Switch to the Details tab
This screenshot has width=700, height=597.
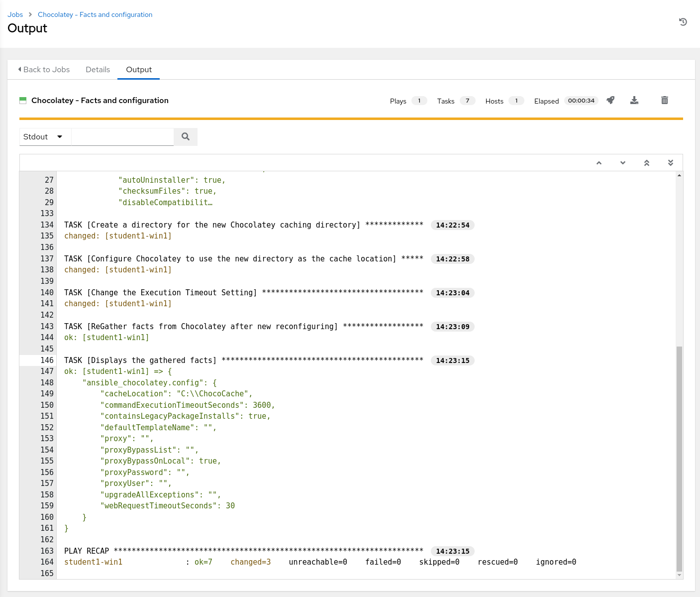98,70
